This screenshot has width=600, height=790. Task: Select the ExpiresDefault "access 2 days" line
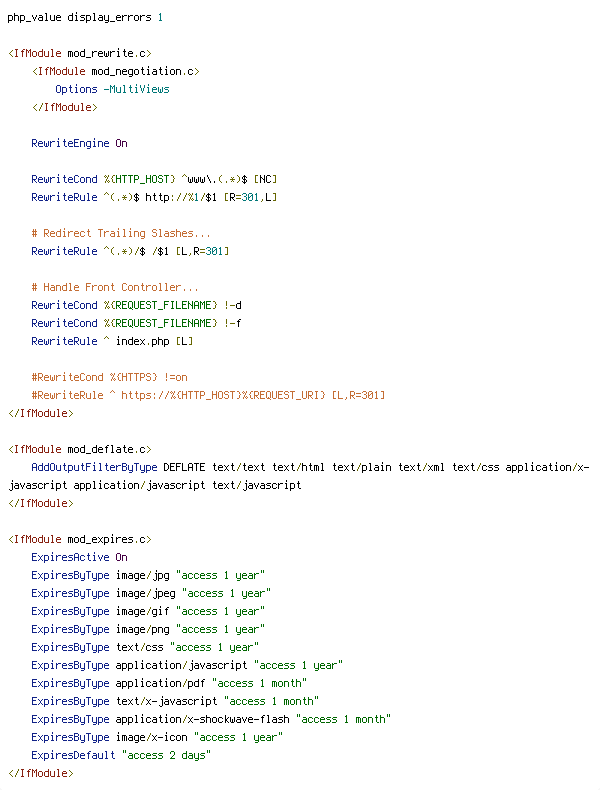click(x=121, y=755)
